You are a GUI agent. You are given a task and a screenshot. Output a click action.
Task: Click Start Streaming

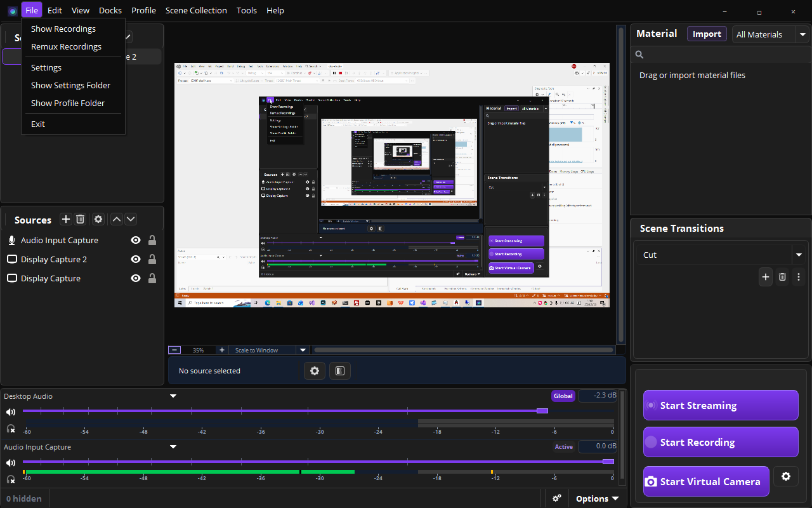click(721, 405)
